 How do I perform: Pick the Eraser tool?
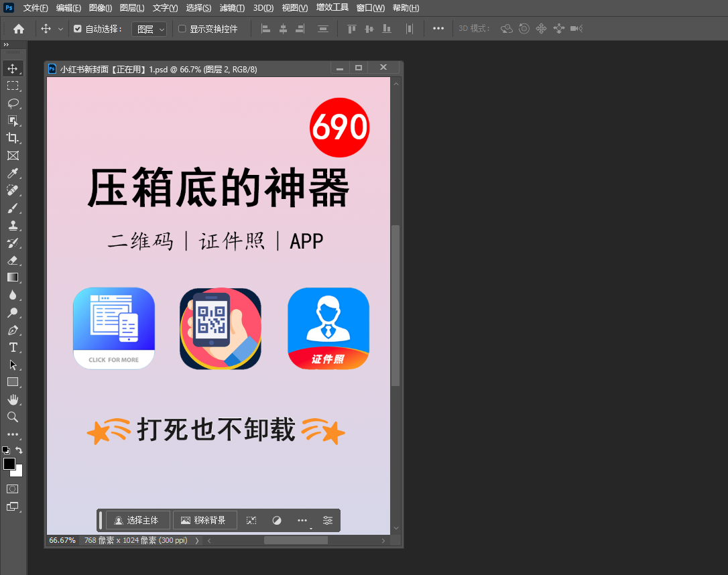point(13,260)
